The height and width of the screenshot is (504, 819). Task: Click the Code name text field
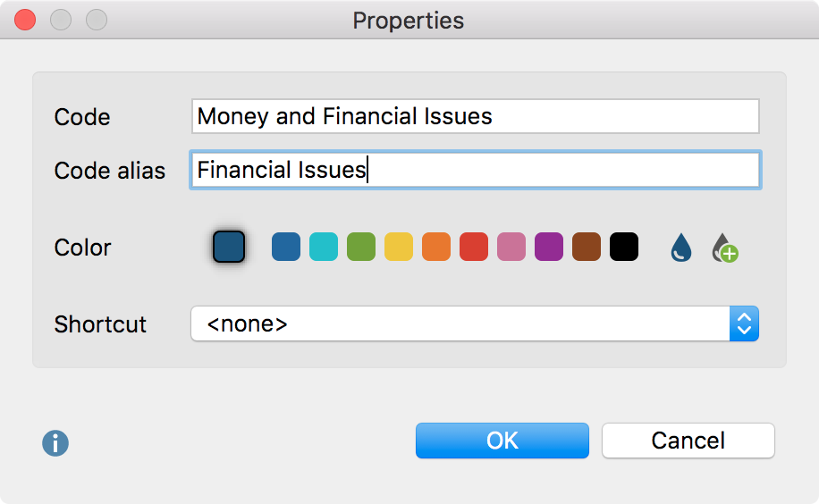[475, 117]
